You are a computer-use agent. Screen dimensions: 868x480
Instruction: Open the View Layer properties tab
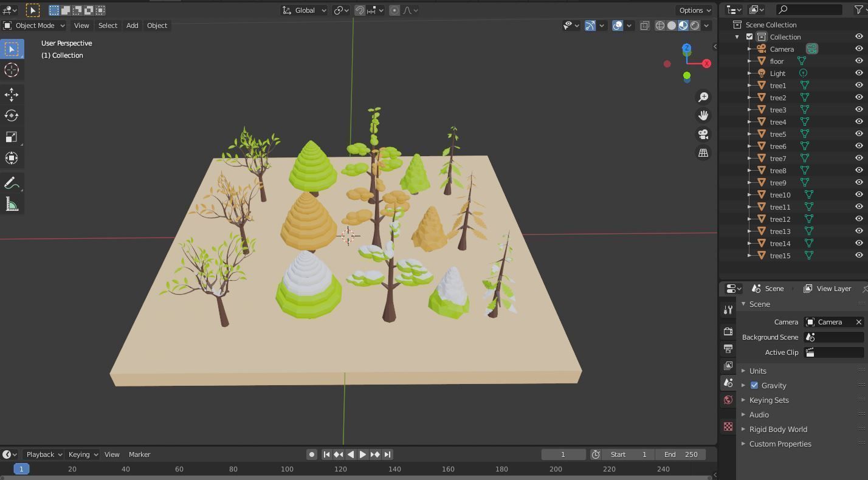(x=728, y=366)
